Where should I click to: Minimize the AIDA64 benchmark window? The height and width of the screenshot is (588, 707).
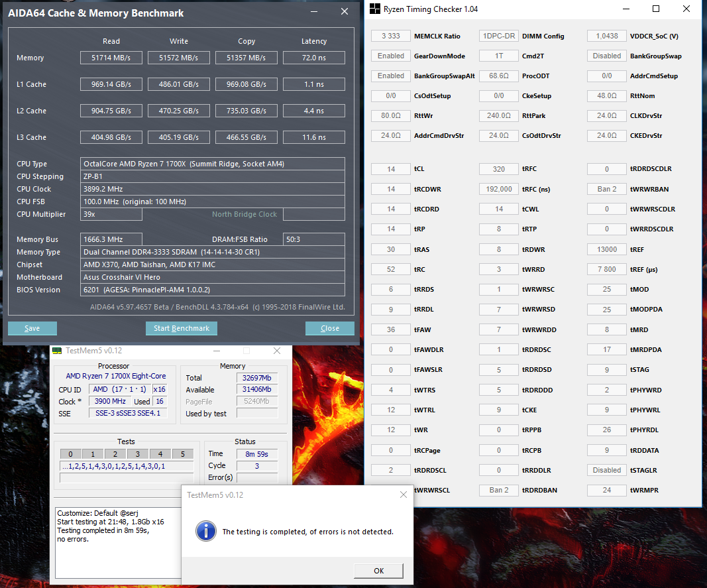pyautogui.click(x=314, y=12)
